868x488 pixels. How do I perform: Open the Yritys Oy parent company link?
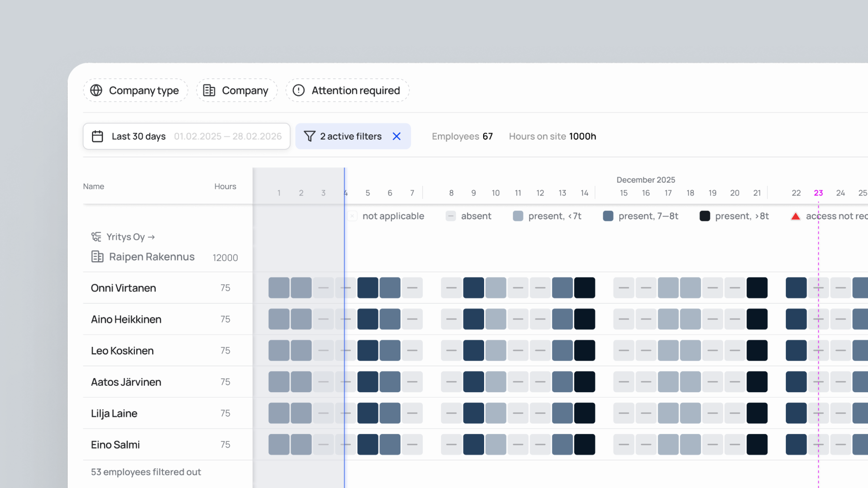tap(130, 237)
